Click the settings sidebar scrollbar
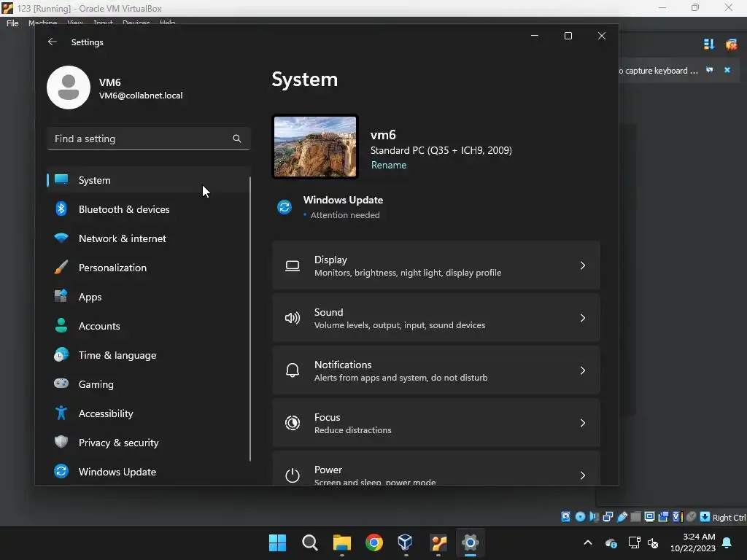Viewport: 747px width, 560px height. coord(250,319)
